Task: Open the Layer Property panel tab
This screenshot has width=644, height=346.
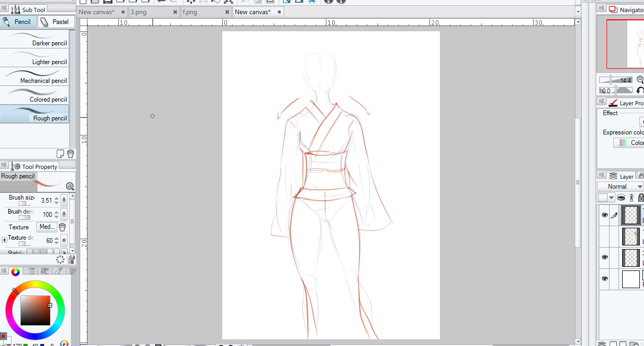Action: (x=626, y=103)
